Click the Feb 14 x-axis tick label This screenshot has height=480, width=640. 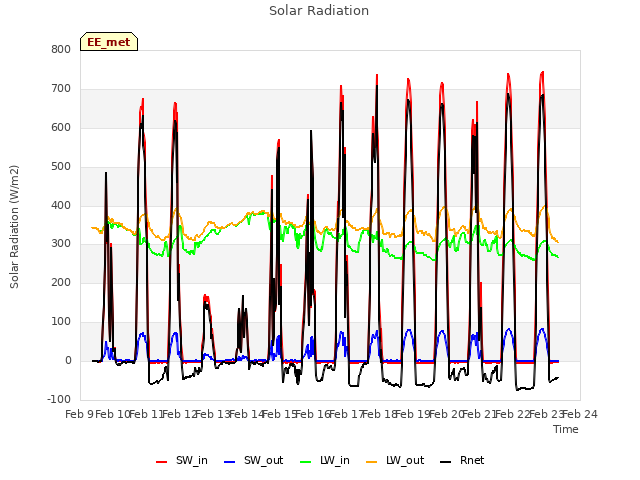point(247,414)
